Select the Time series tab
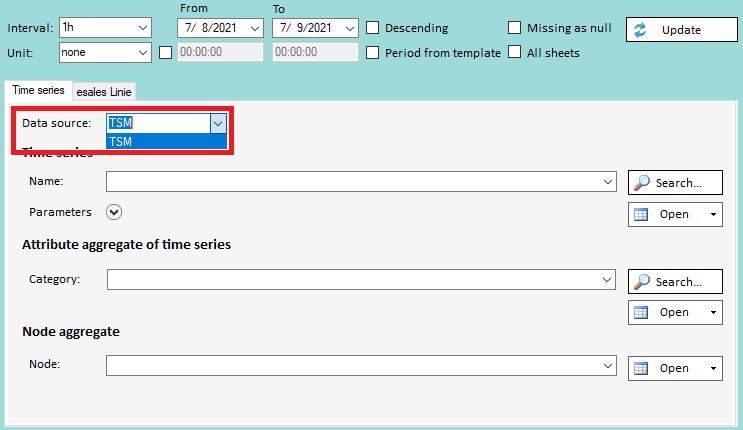 38,90
